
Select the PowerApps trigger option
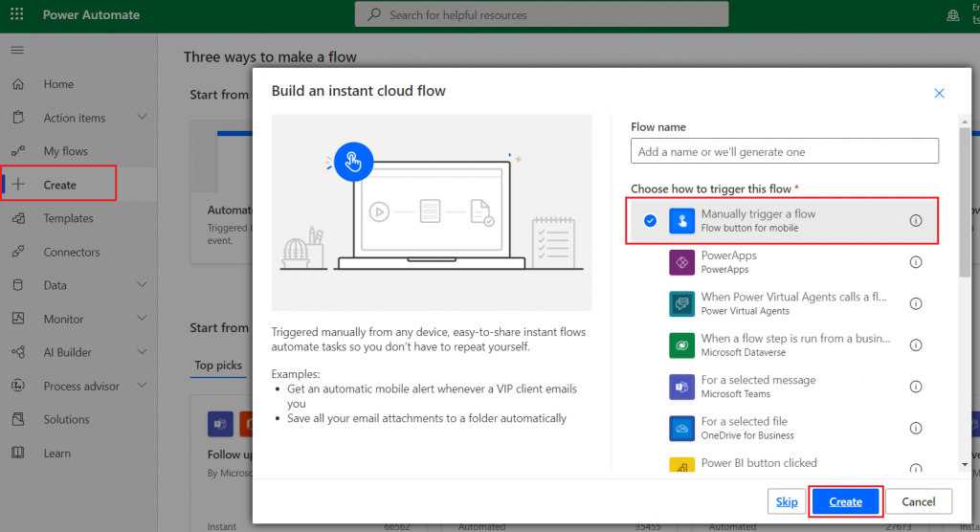pyautogui.click(x=784, y=262)
